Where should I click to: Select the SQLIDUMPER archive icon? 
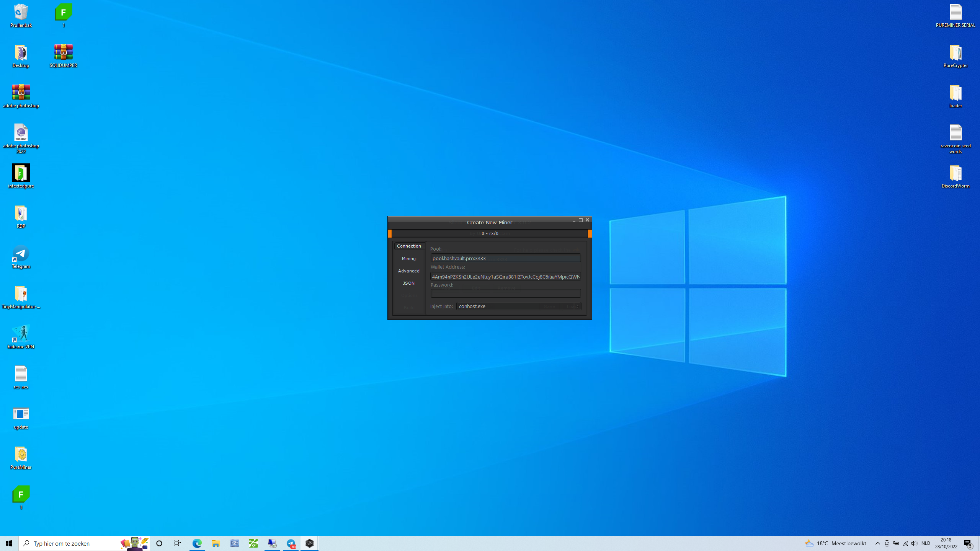[64, 56]
